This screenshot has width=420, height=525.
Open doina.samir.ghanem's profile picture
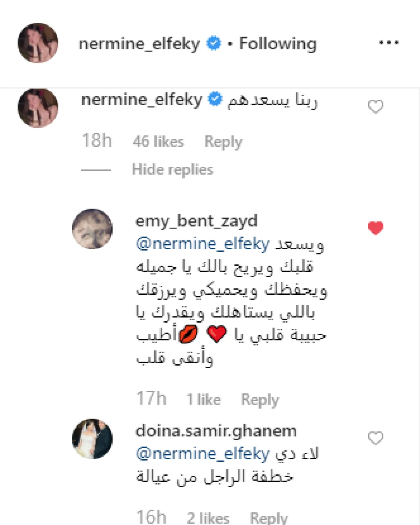tap(92, 439)
